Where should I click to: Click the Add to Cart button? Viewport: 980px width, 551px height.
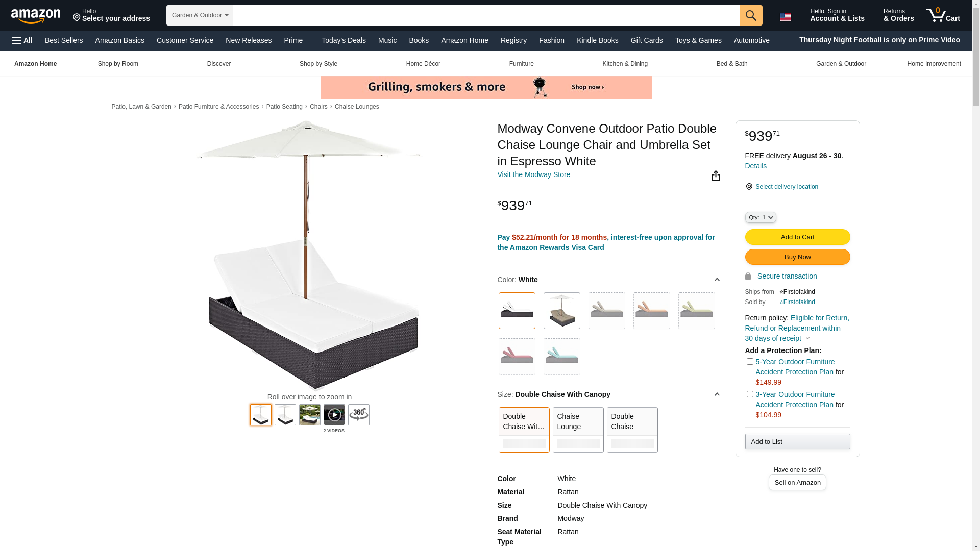pos(797,237)
